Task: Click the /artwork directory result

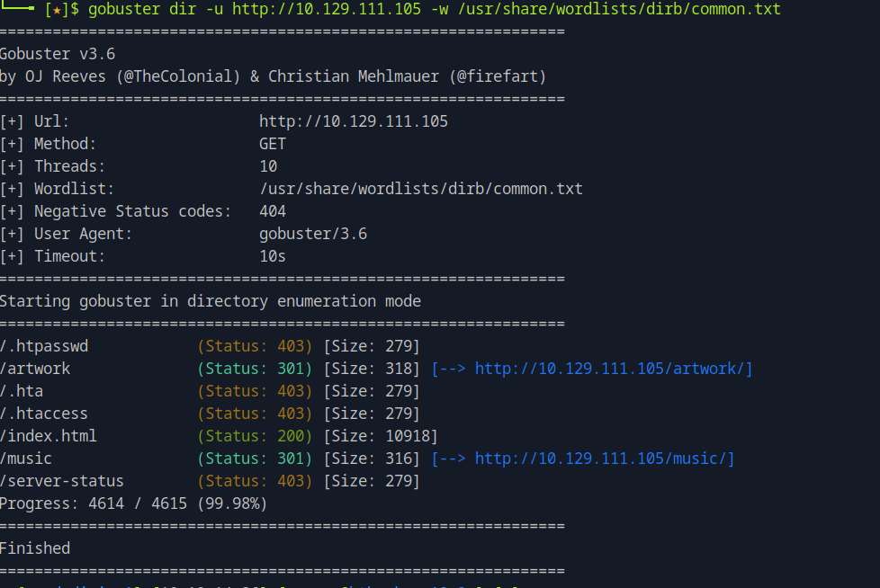Action: pyautogui.click(x=35, y=369)
